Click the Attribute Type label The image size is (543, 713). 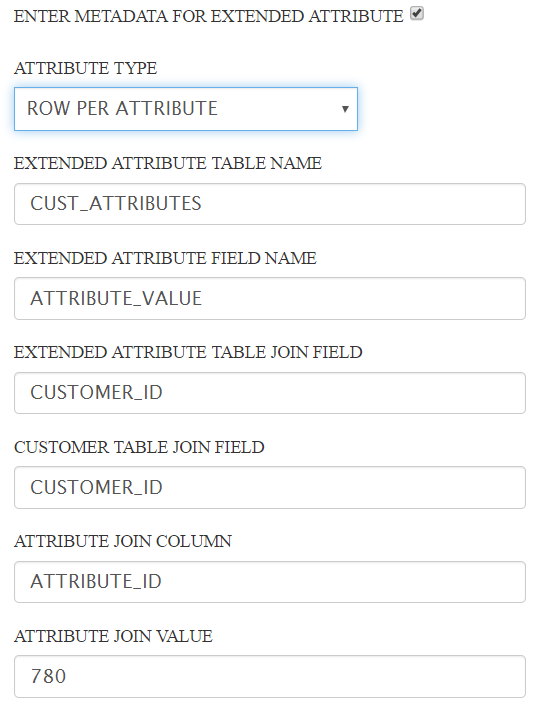tap(85, 68)
